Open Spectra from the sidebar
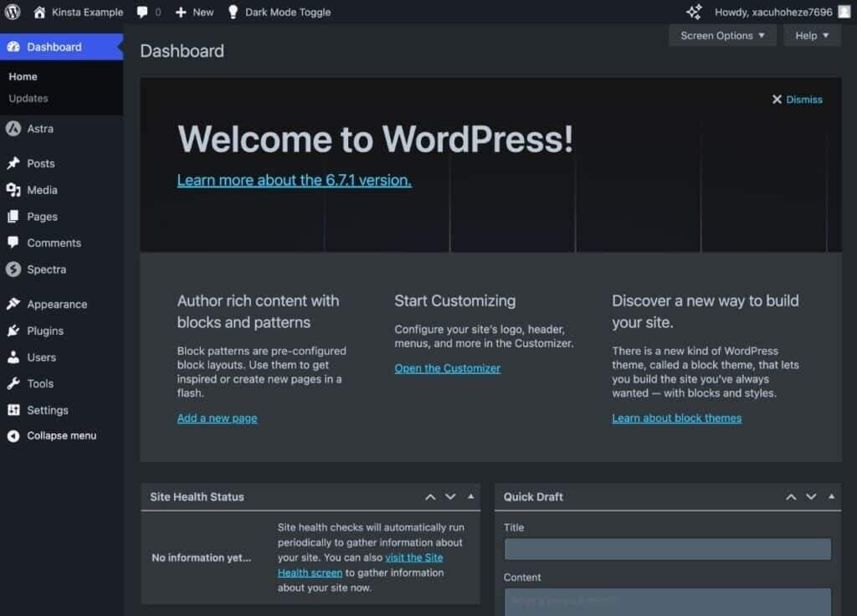Image resolution: width=857 pixels, height=616 pixels. 46,269
